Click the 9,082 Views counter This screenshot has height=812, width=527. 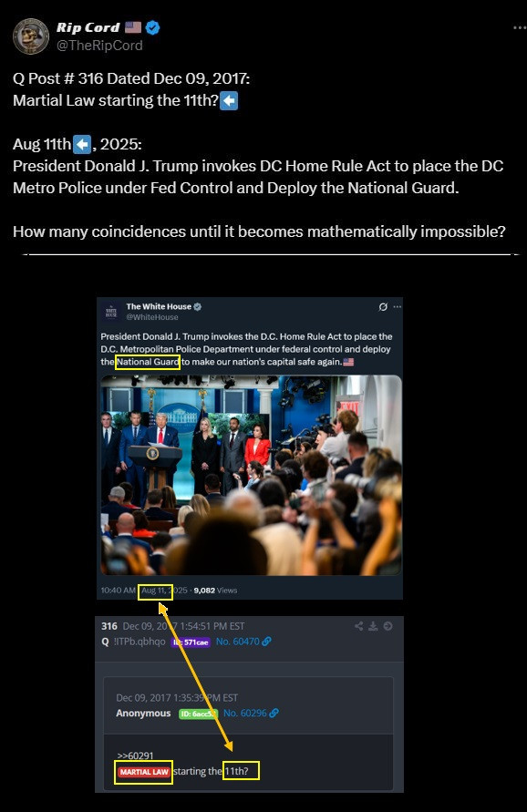click(x=215, y=590)
